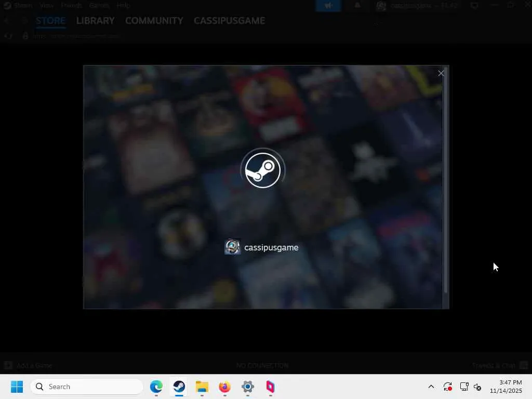Click the network tray icon
Screen dimensions: 532x399
(464, 387)
